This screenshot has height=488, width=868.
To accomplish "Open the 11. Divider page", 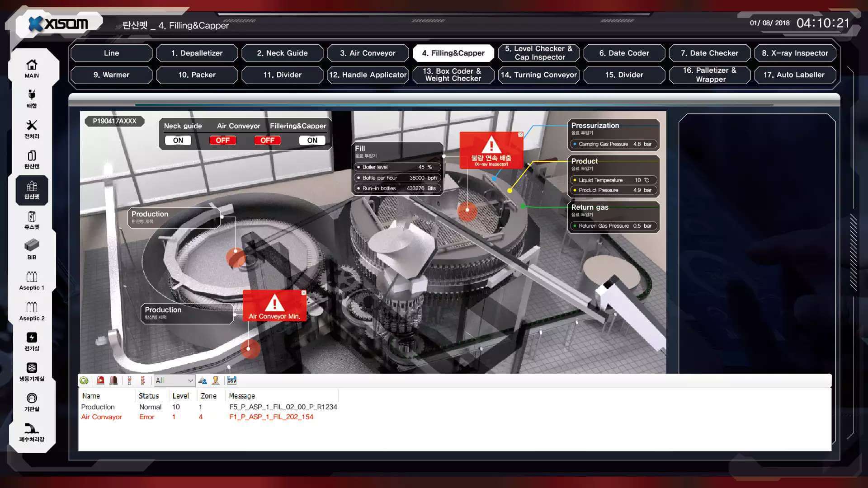I will click(282, 75).
